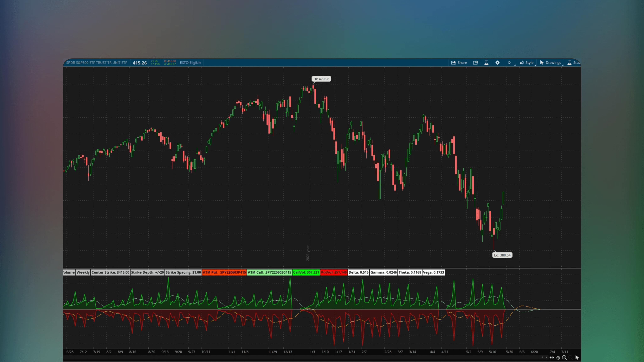Image resolution: width=644 pixels, height=362 pixels.
Task: Select the flask icon next to Stu label
Action: click(x=569, y=63)
